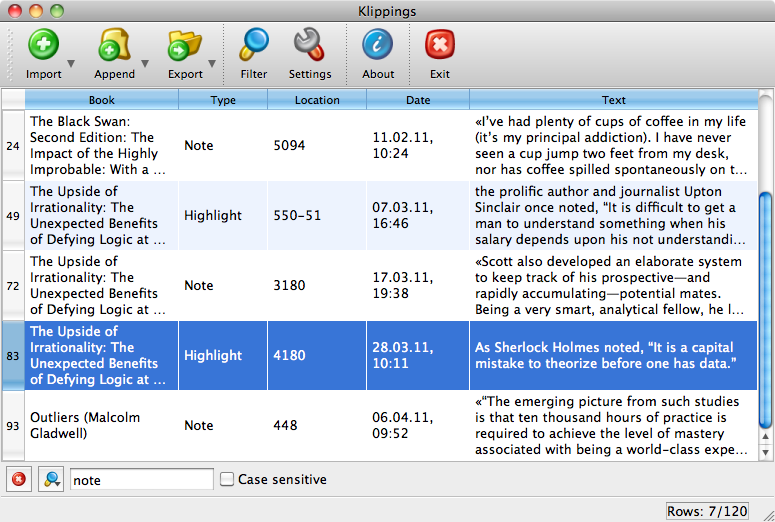Click date cell 06.04.11, 09:52
The width and height of the screenshot is (775, 522).
pyautogui.click(x=418, y=426)
